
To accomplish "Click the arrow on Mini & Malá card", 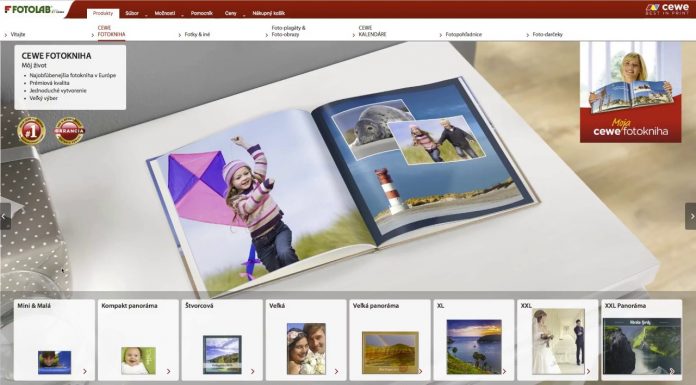I will point(85,371).
